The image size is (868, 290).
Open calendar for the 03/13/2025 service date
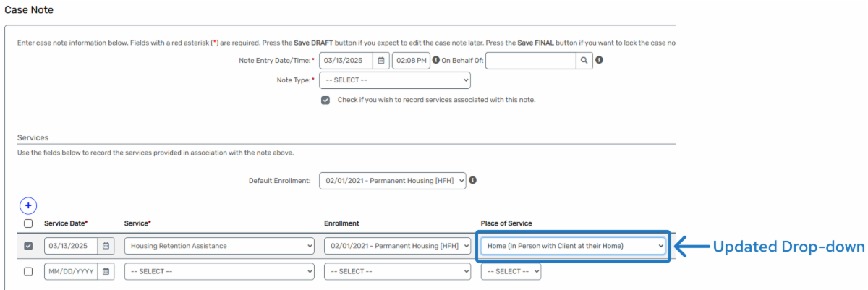pyautogui.click(x=106, y=246)
